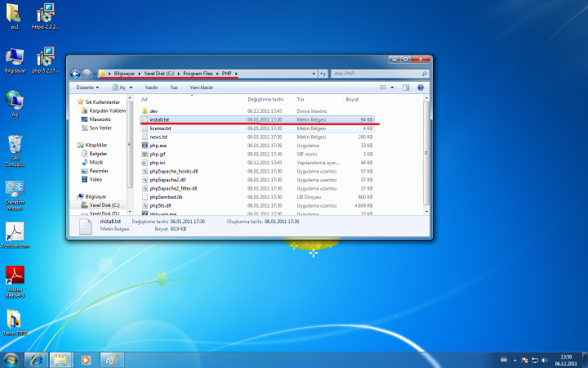Expand the Aç button dropdown arrow
588x368 pixels.
pyautogui.click(x=132, y=87)
